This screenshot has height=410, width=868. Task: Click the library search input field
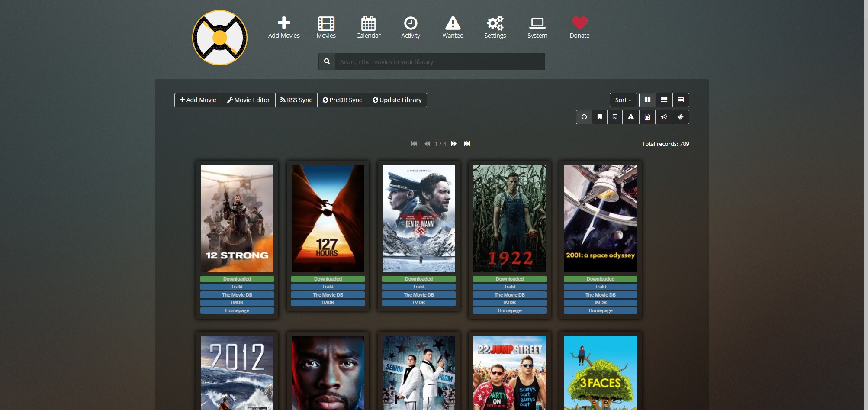439,62
